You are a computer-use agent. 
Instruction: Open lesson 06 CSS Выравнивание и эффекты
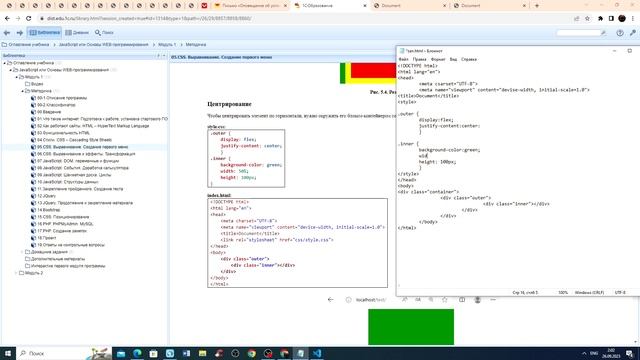pyautogui.click(x=86, y=154)
